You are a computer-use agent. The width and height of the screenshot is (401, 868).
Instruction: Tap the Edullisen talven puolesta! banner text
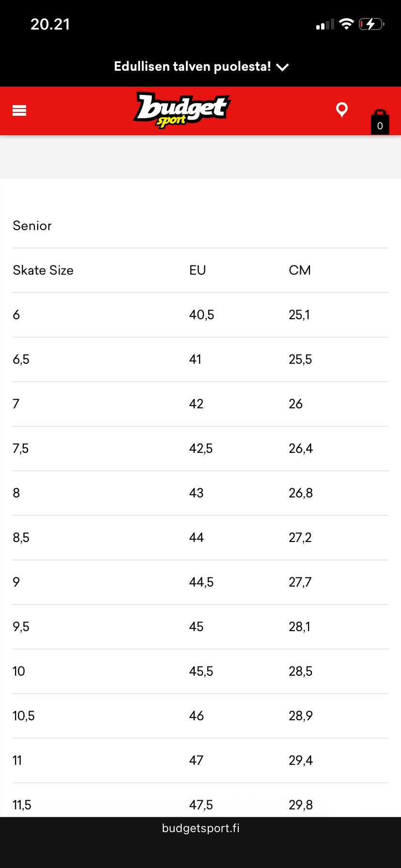pyautogui.click(x=192, y=66)
